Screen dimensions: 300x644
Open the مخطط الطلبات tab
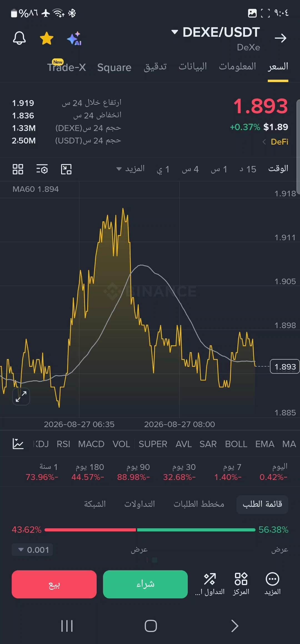click(x=199, y=504)
